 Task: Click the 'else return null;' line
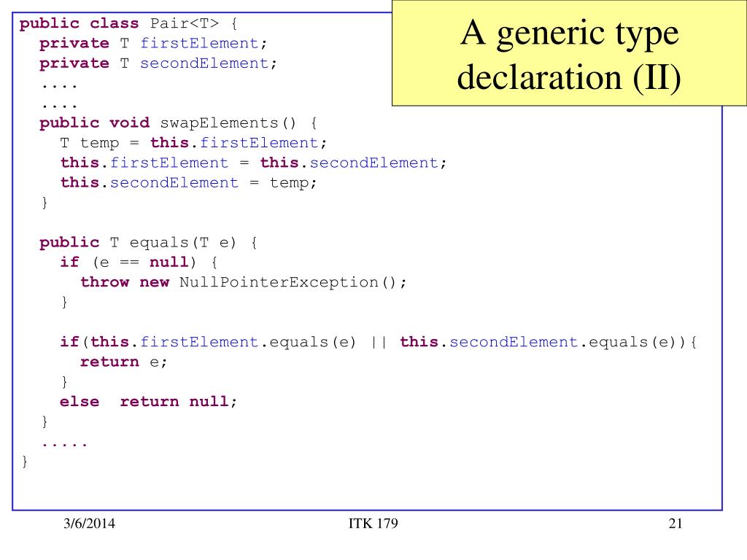tap(148, 402)
